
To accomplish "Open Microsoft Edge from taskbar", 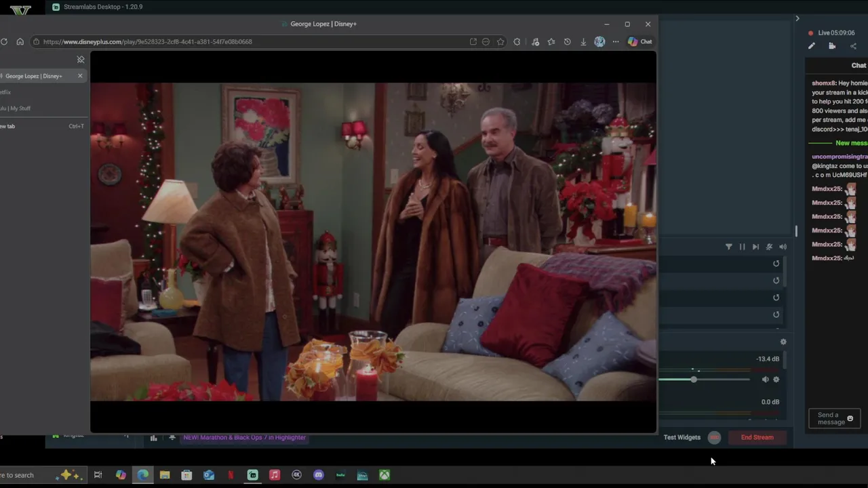I will point(142,475).
